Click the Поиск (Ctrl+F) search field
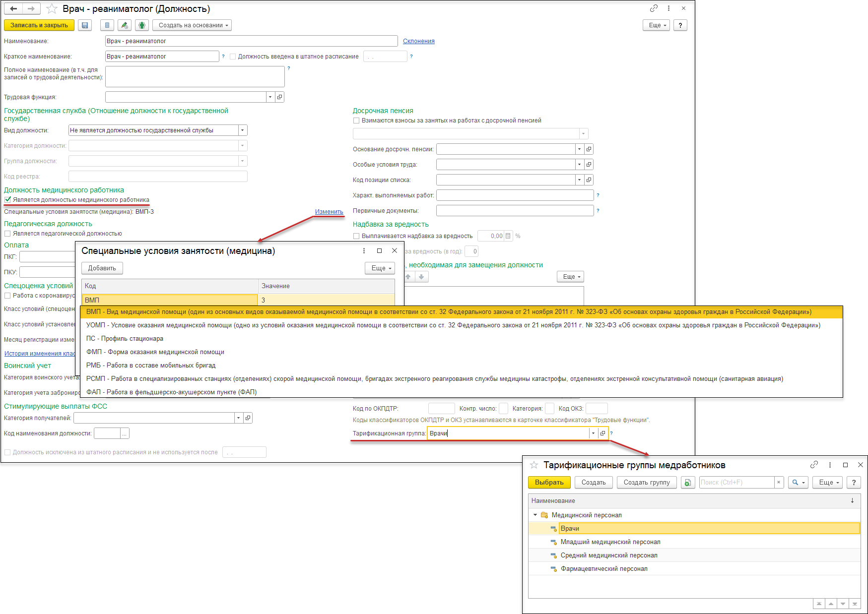Viewport: 868px width, 614px height. pyautogui.click(x=737, y=483)
